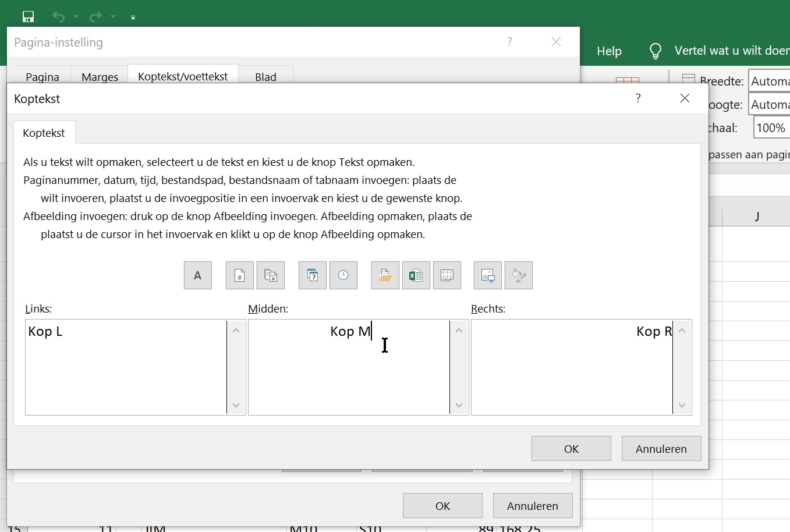Viewport: 790px width, 532px height.
Task: Open the Customize Quick Access Toolbar dropdown
Action: coord(133,17)
